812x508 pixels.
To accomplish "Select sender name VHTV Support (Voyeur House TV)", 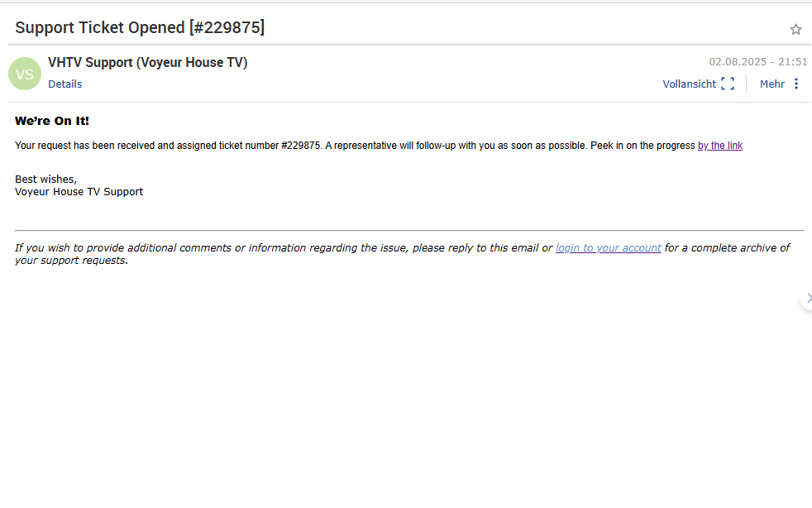I will [147, 62].
